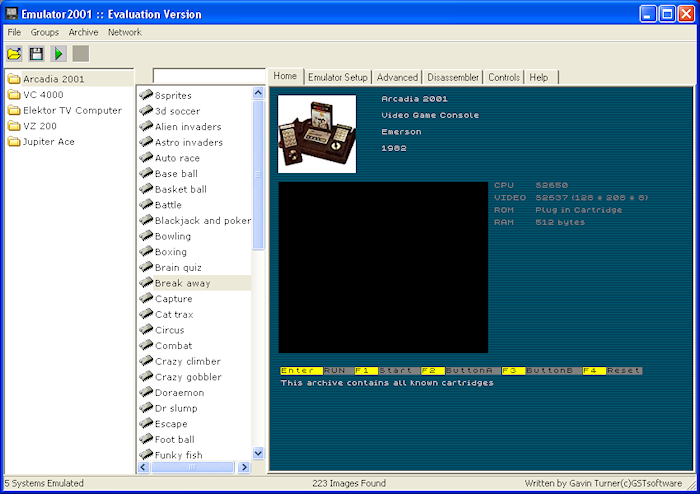Select Blackjack and poker in the list
Viewport: 700px width, 494px height.
203,220
